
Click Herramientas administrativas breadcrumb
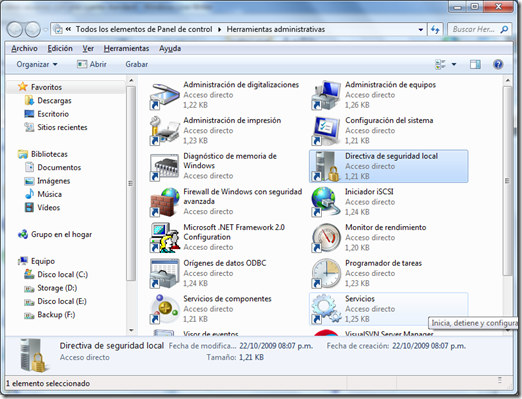tap(276, 29)
